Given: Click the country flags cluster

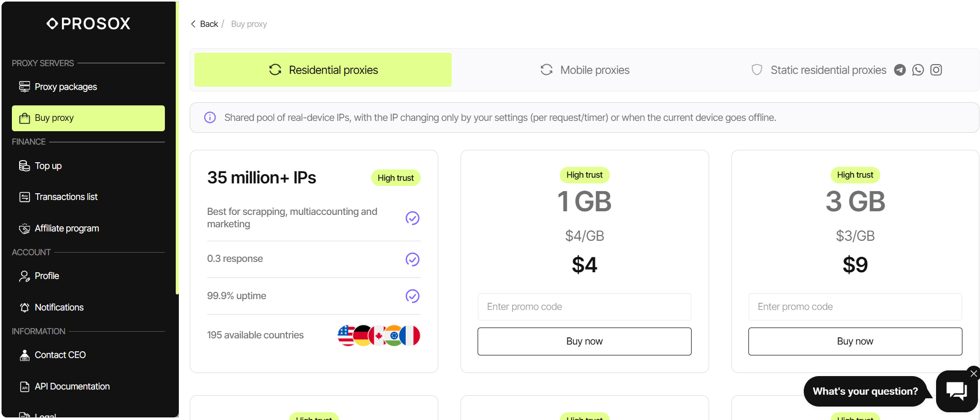Looking at the screenshot, I should 378,335.
